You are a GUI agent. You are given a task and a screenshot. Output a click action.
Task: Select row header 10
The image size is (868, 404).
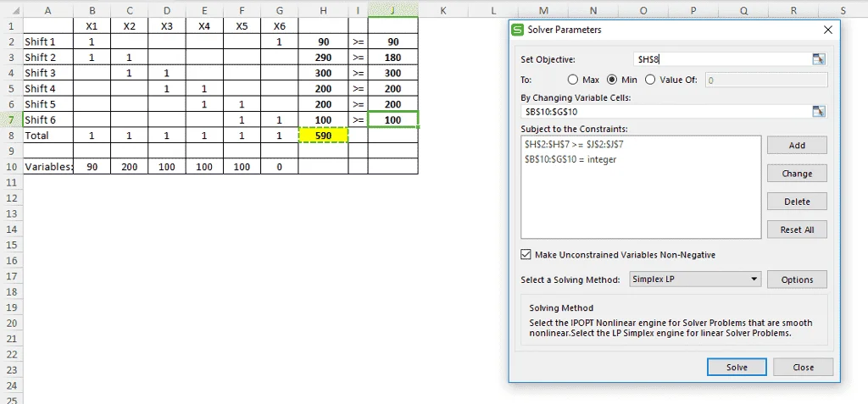click(x=12, y=167)
